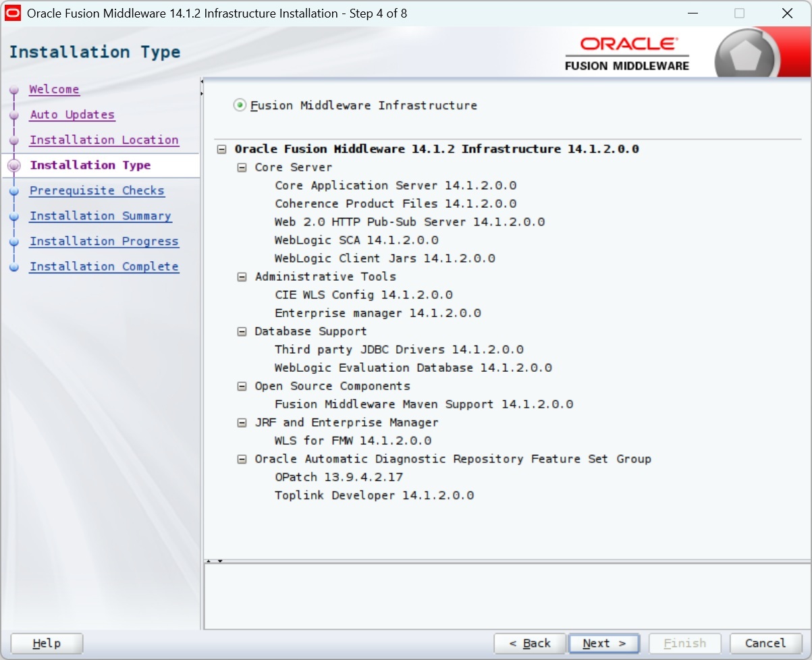The height and width of the screenshot is (660, 812).
Task: Go to the Welcome step
Action: (x=54, y=89)
